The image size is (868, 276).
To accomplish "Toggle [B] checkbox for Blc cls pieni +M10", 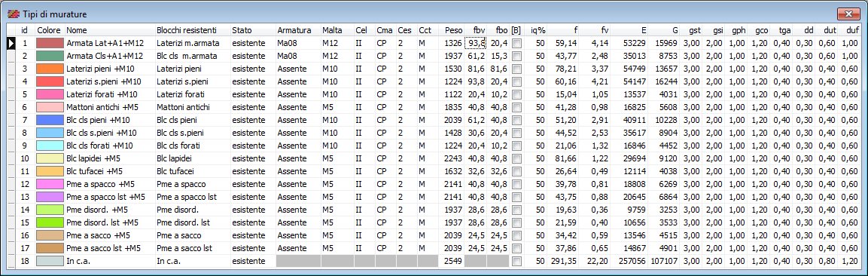I will [516, 120].
